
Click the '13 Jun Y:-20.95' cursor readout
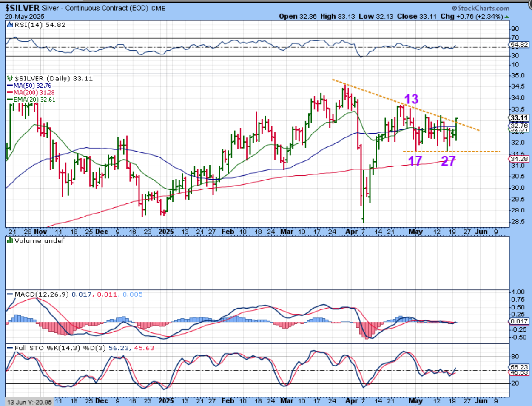click(x=29, y=402)
